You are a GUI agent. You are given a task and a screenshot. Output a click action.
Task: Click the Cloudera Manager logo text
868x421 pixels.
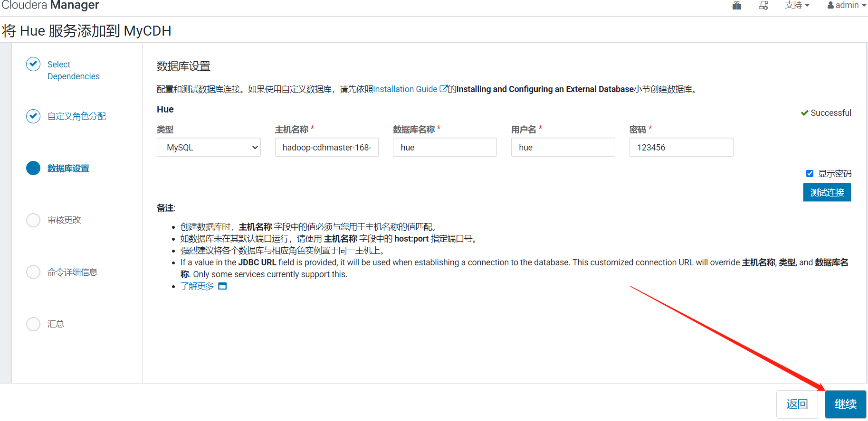50,5
